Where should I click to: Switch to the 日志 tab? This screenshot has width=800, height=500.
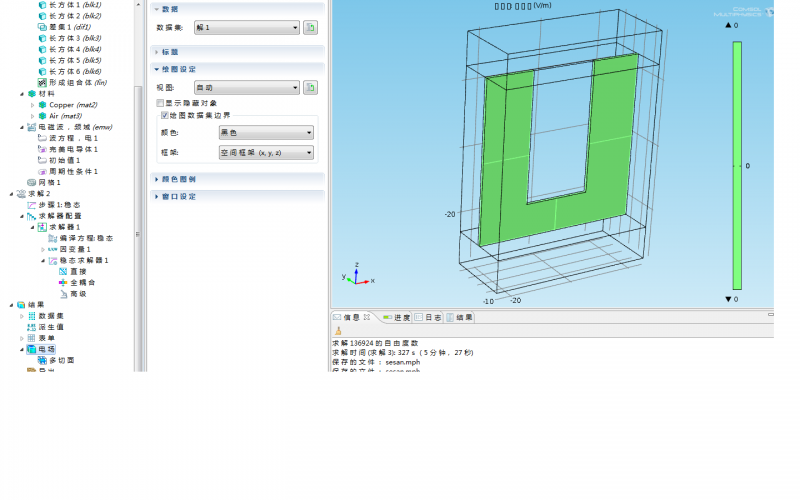tap(428, 317)
